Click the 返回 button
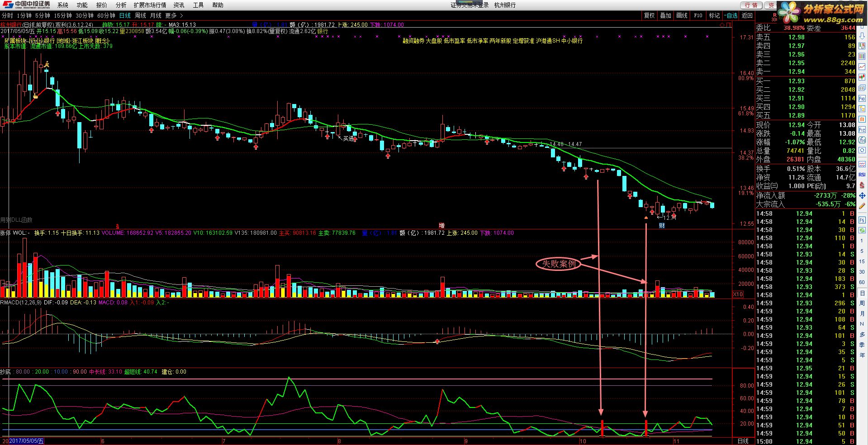Viewport: 868px width, 445px height. pos(747,15)
